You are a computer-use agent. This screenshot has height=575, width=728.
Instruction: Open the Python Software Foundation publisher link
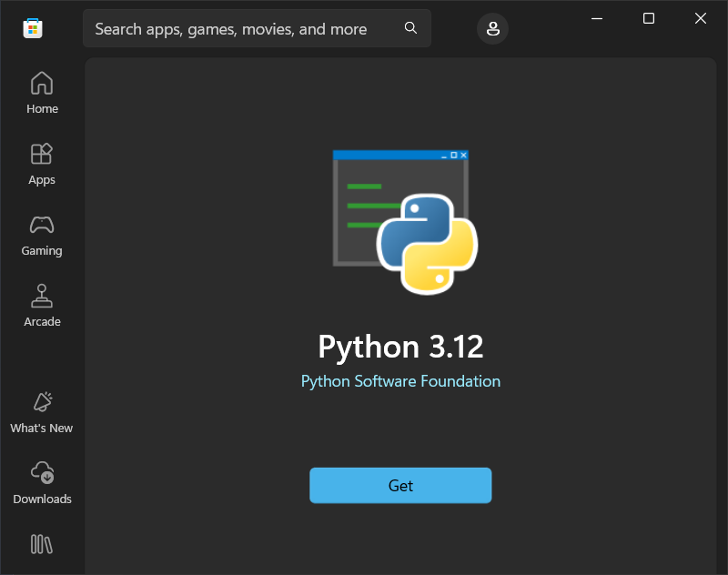pyautogui.click(x=400, y=380)
